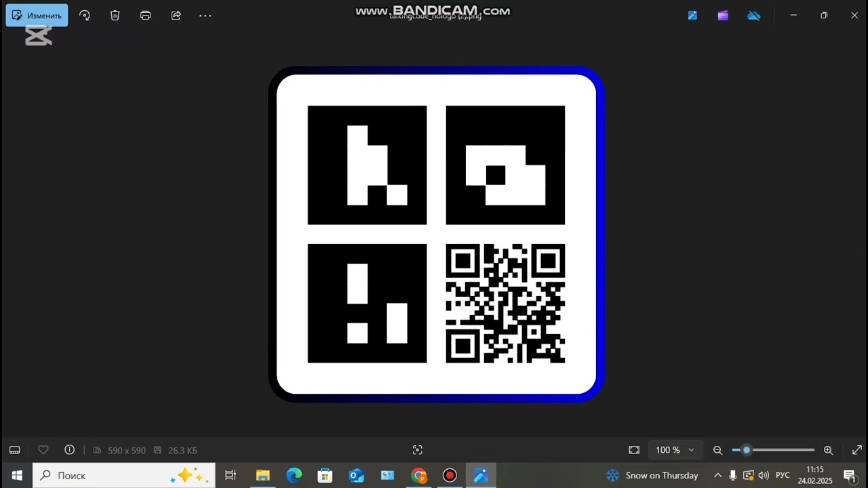
Task: Open the Windows Start menu
Action: pos(17,475)
